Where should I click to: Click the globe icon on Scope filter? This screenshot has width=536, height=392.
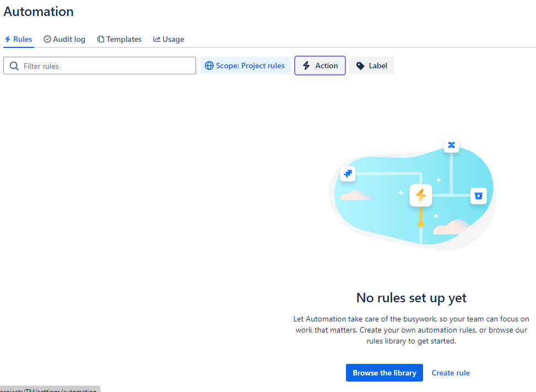tap(209, 65)
